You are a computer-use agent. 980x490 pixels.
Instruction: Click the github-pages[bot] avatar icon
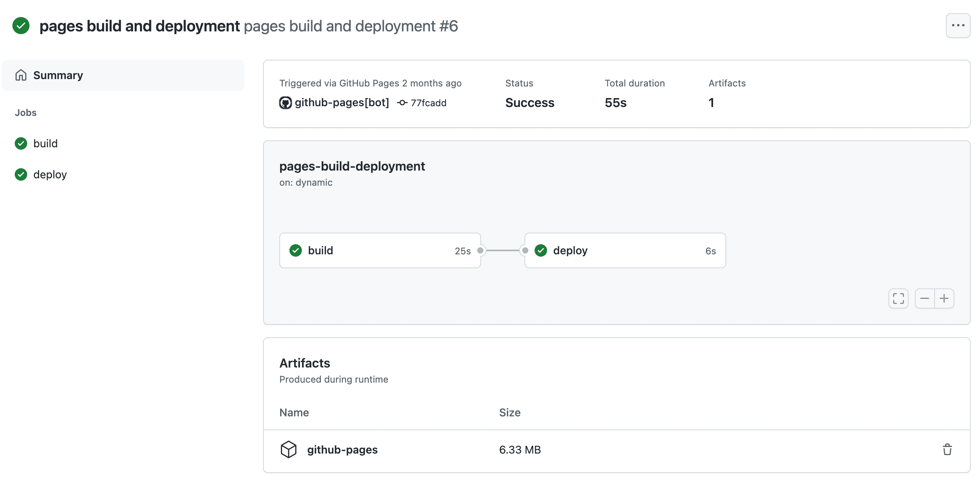[286, 103]
